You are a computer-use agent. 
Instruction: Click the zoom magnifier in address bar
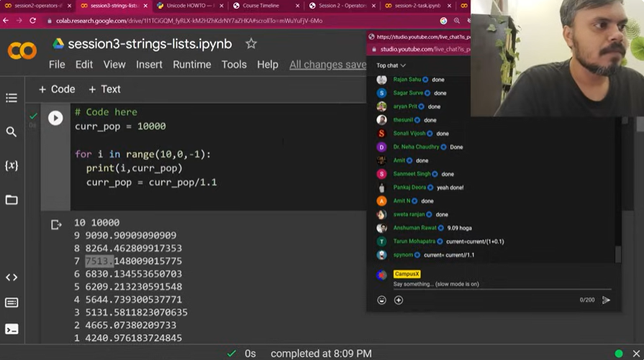point(457,21)
